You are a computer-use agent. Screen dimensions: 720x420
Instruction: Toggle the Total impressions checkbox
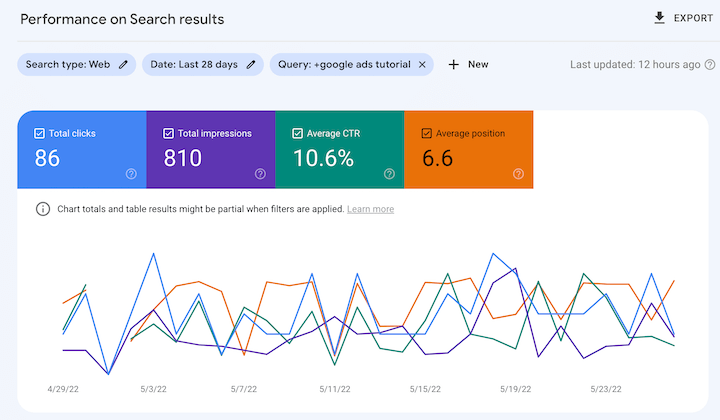coord(168,133)
